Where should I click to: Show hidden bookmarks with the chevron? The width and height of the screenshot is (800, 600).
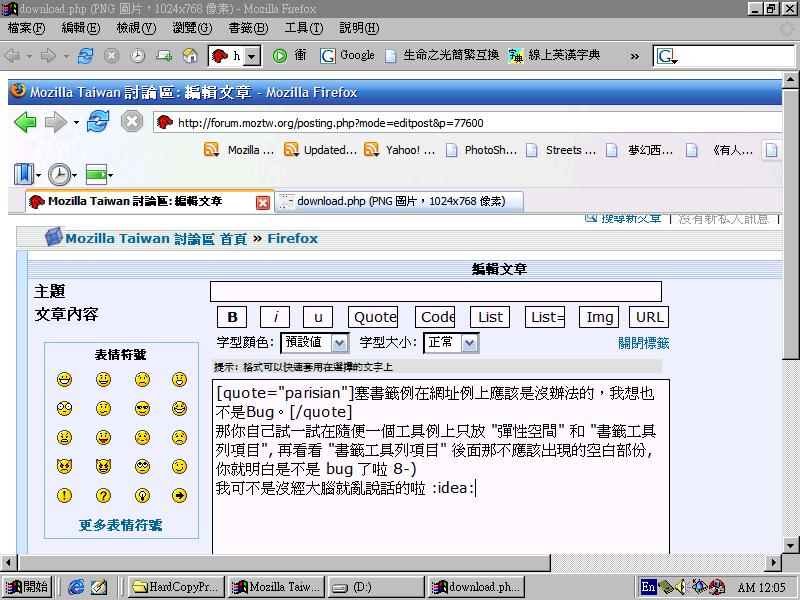point(634,56)
